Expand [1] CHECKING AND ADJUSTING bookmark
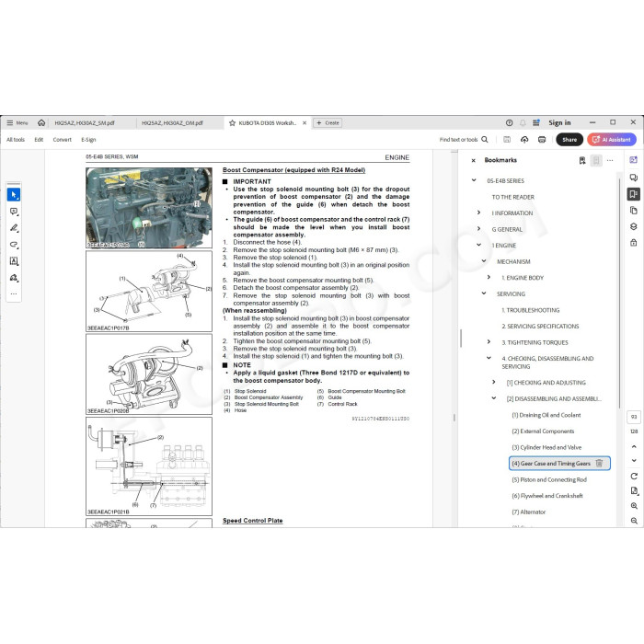Image resolution: width=644 pixels, height=644 pixels. [x=494, y=382]
